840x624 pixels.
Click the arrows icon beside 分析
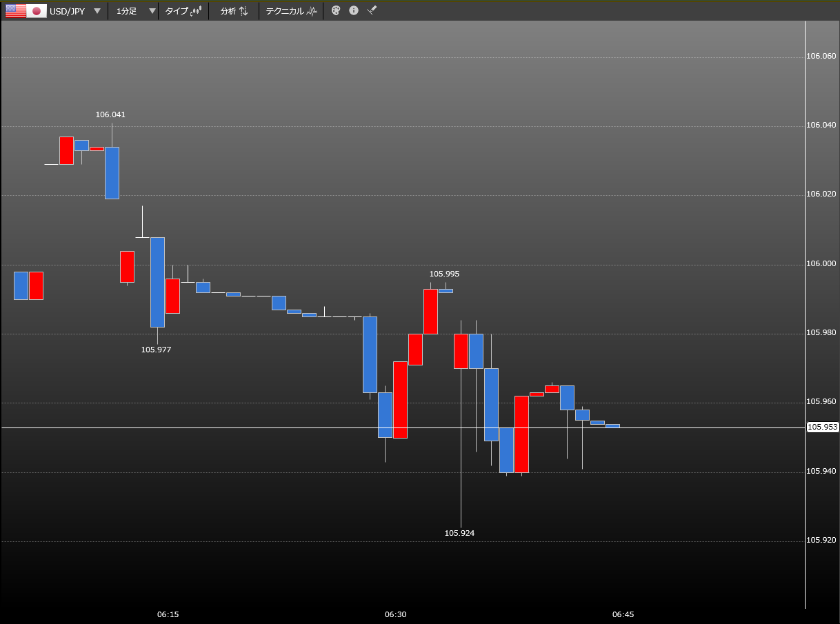point(243,11)
